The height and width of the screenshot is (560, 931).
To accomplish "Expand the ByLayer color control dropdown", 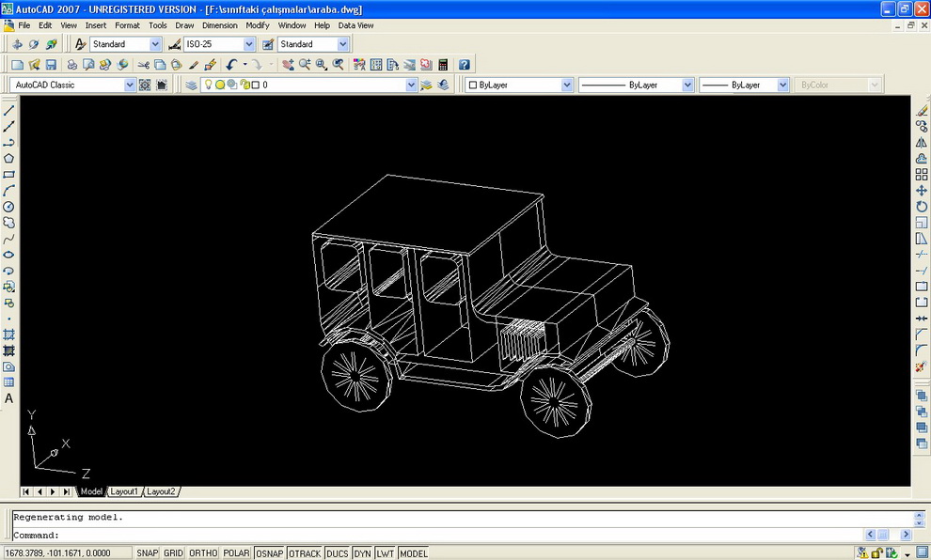I will click(x=567, y=85).
